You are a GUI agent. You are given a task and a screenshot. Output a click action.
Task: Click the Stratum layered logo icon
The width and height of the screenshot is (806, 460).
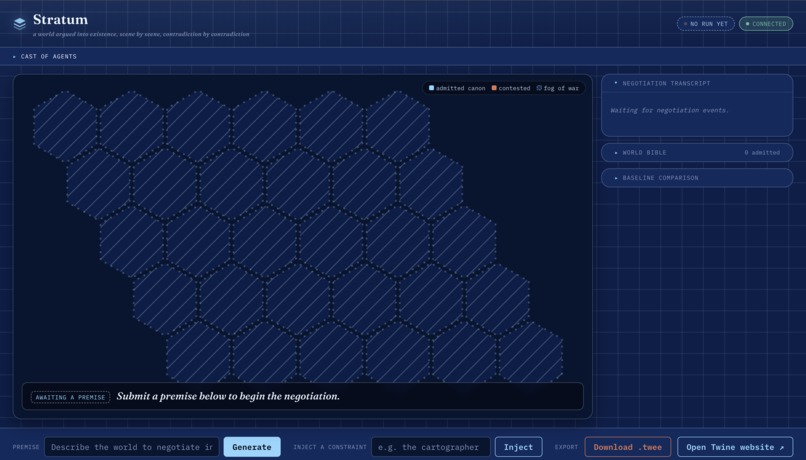coord(20,24)
